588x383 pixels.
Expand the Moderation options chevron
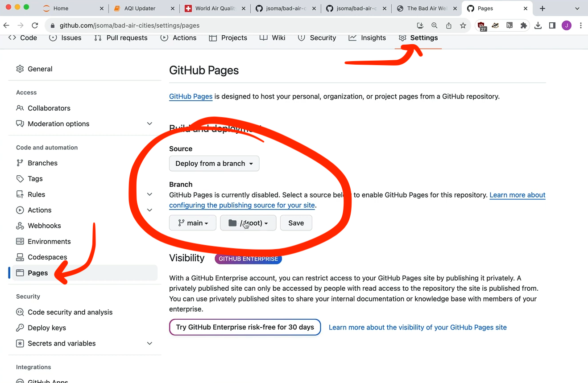point(149,124)
